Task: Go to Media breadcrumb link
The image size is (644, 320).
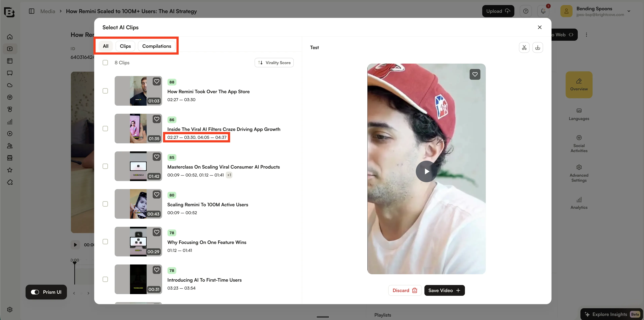Action: (47, 11)
